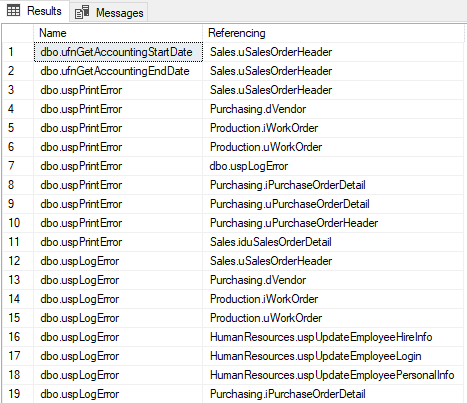Click the Messages tab icon
Viewport: 467px width, 403px height.
click(82, 12)
